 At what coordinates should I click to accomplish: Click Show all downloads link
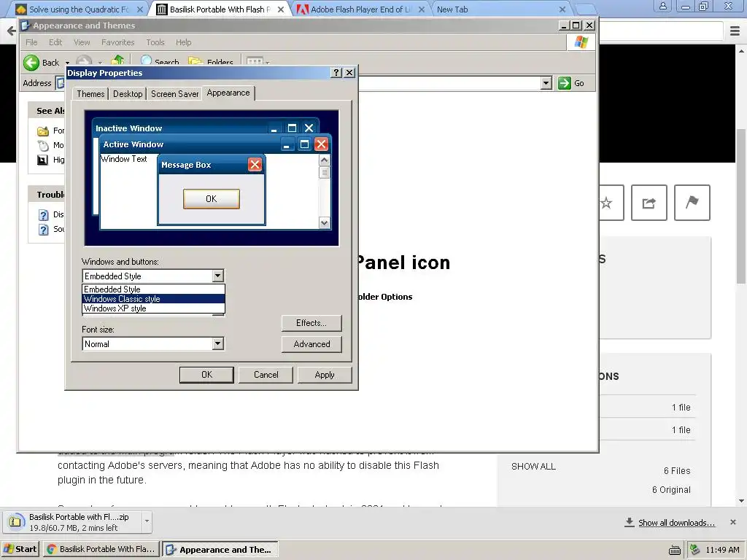coord(676,523)
